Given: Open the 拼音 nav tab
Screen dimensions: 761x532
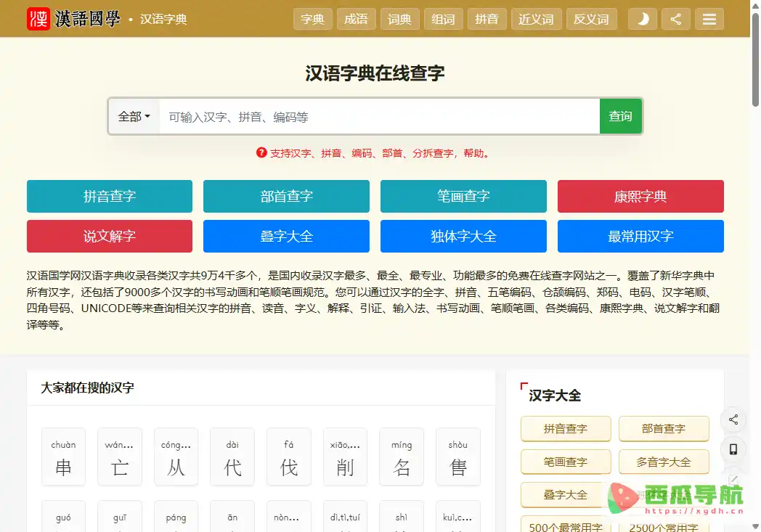Looking at the screenshot, I should pyautogui.click(x=487, y=19).
